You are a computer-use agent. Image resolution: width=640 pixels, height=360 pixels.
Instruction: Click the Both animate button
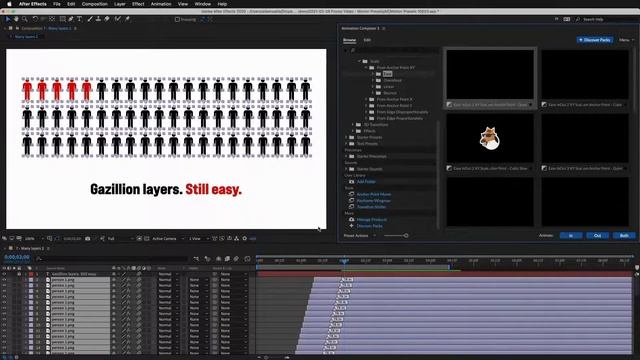[x=624, y=236]
